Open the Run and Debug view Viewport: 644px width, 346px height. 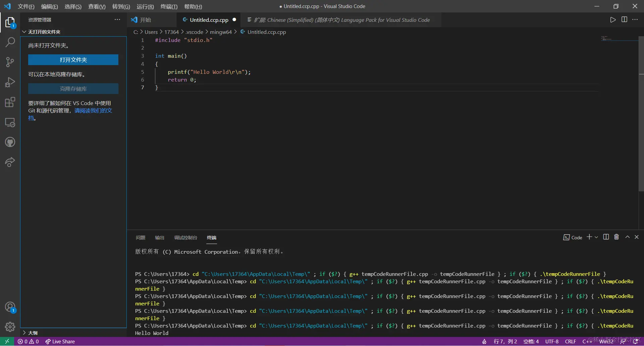coord(10,82)
